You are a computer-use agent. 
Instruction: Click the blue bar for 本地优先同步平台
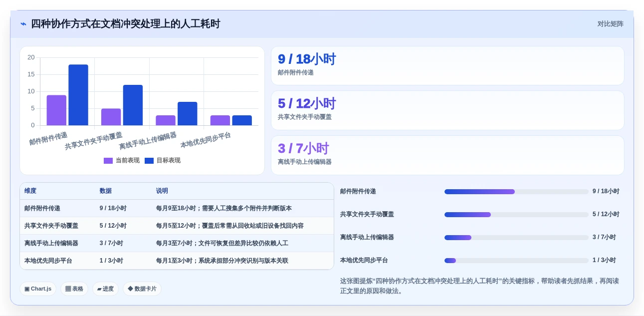tap(242, 120)
